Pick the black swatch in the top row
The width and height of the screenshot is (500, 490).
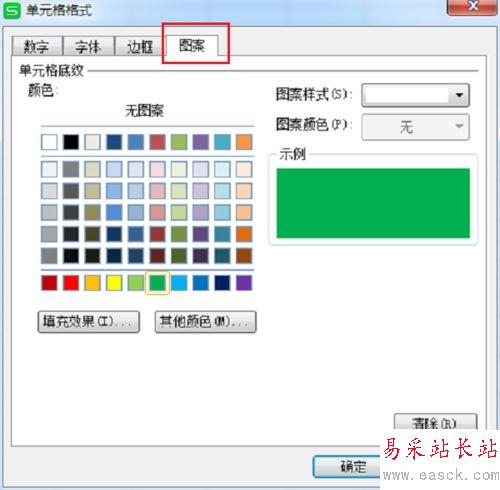(x=71, y=142)
